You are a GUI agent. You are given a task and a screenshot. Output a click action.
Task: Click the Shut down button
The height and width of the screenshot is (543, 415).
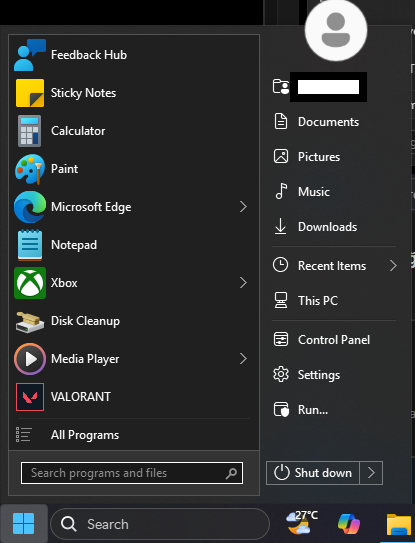coord(313,473)
